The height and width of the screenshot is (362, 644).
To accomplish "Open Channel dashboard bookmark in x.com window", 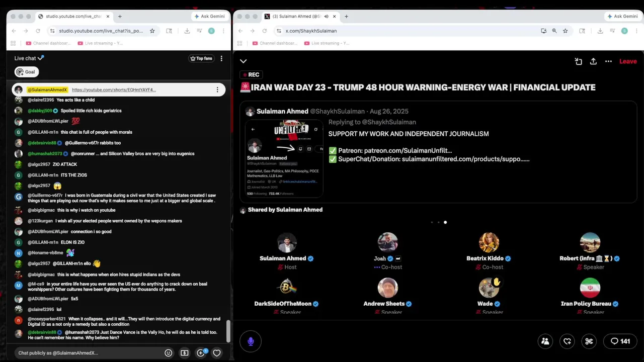I will (x=276, y=43).
